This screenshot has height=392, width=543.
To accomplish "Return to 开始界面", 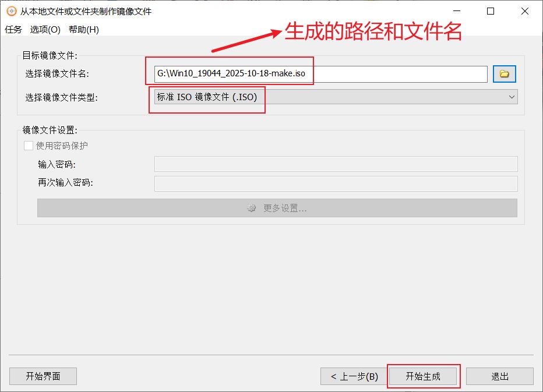I will [x=43, y=376].
